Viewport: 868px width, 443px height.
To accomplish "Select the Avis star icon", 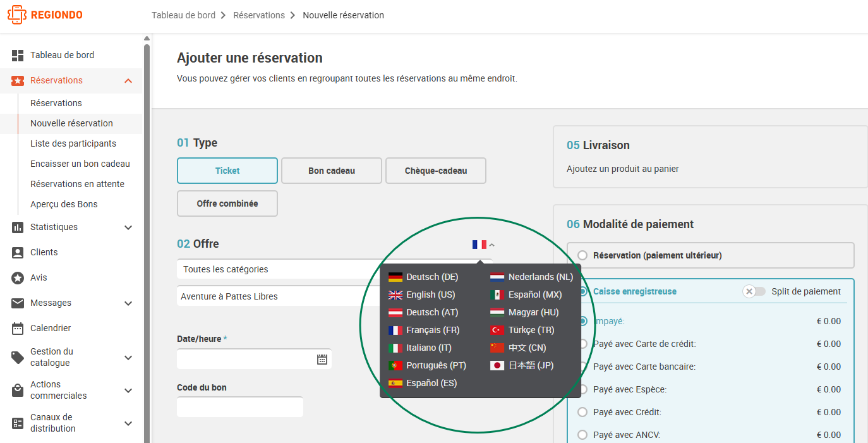I will 18,277.
